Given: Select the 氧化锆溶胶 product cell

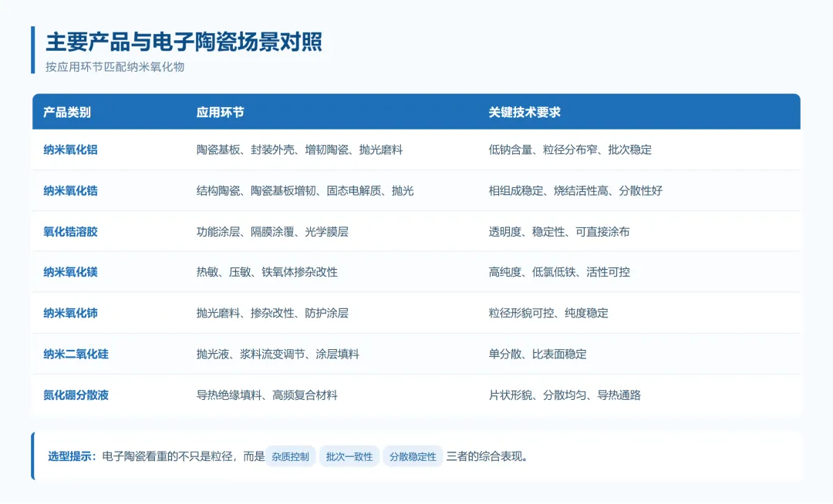Looking at the screenshot, I should (x=70, y=231).
